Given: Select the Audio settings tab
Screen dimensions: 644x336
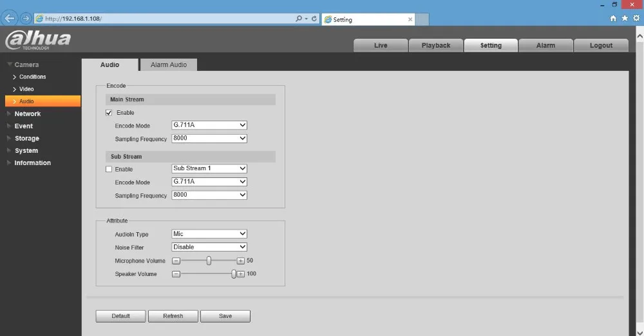Looking at the screenshot, I should (109, 64).
